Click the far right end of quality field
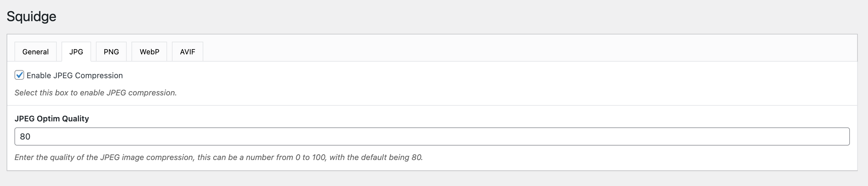 pyautogui.click(x=842, y=136)
